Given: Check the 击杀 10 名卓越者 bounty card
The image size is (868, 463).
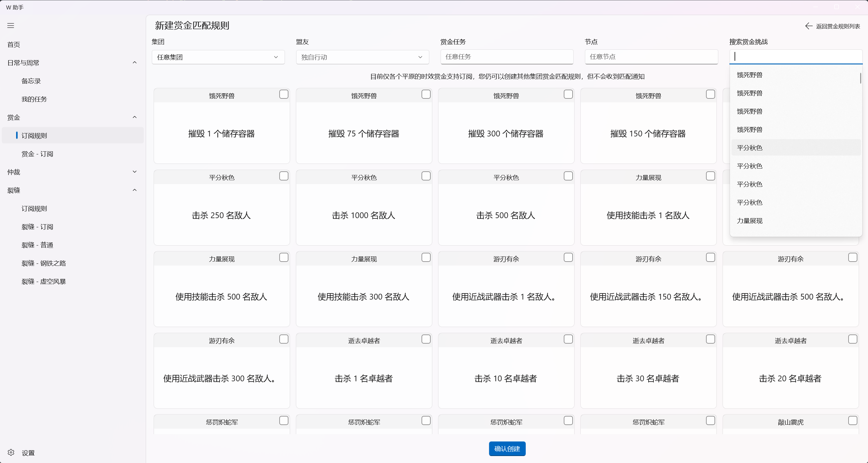Looking at the screenshot, I should tap(568, 339).
